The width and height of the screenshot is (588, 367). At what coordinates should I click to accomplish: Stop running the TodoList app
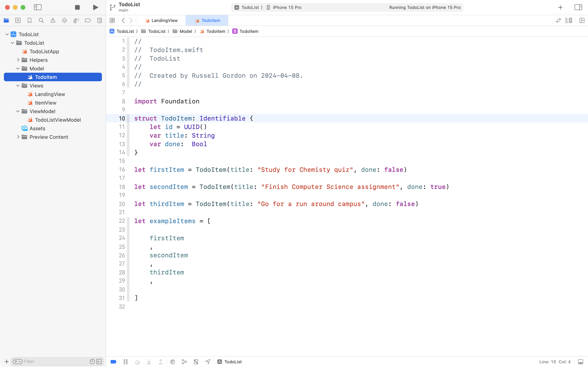coord(77,7)
